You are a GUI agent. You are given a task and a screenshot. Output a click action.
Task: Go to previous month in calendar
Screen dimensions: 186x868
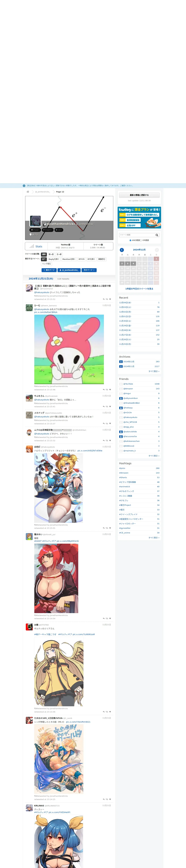point(122,250)
